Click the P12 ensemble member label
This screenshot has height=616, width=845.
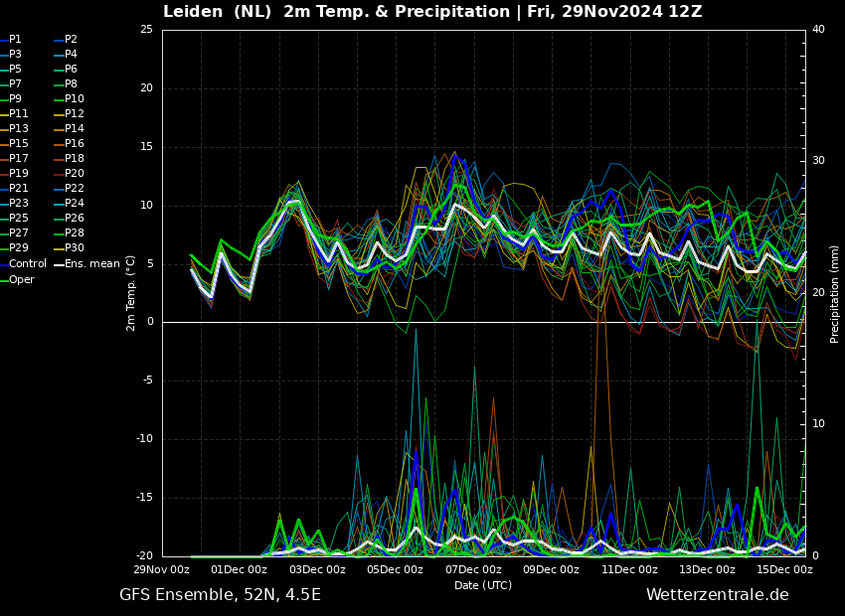[75, 113]
